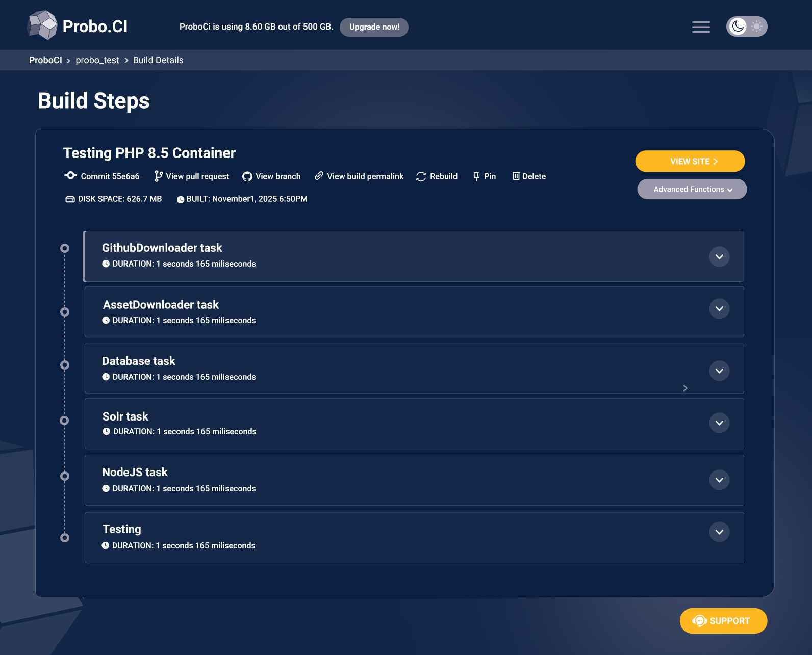Click the Testing duration clock icon
The width and height of the screenshot is (812, 655).
[106, 545]
